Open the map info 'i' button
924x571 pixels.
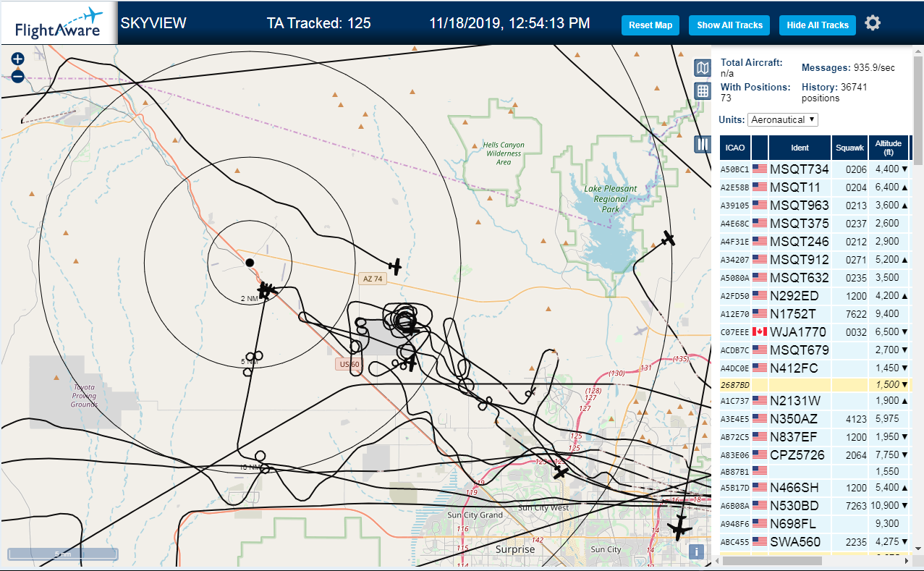coord(697,551)
